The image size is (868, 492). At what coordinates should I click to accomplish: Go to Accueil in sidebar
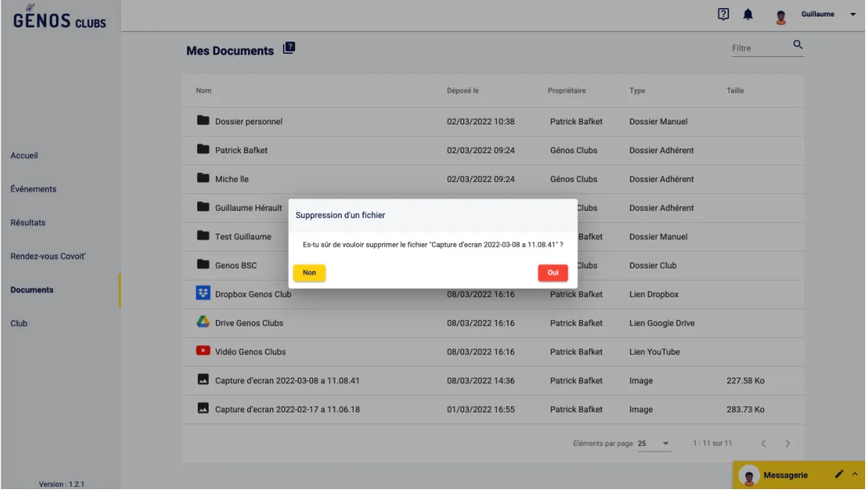(x=24, y=155)
